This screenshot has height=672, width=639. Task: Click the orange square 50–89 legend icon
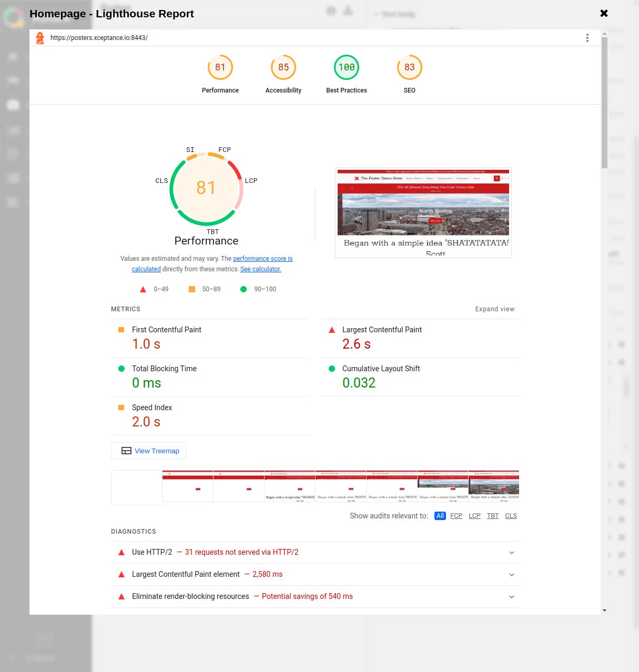point(192,289)
